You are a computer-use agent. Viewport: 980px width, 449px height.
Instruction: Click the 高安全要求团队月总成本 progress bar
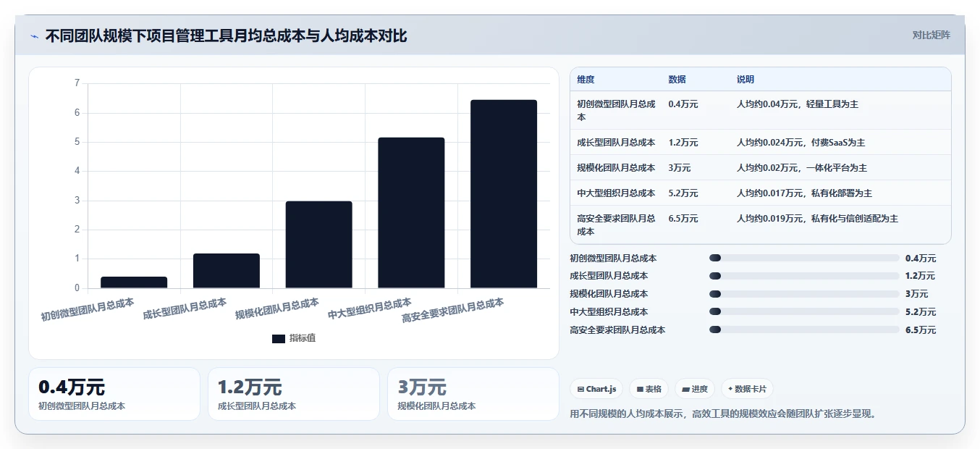click(804, 330)
